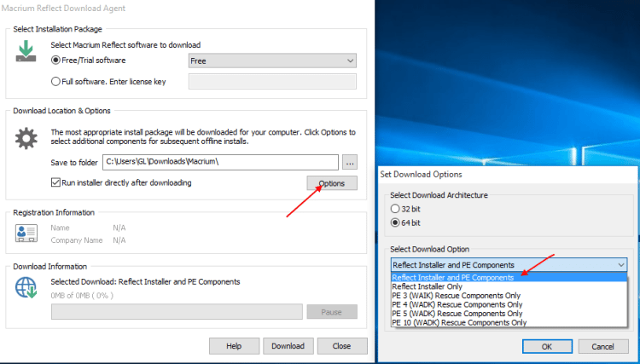Click the registration ID card icon
Image resolution: width=640 pixels, height=364 pixels.
pyautogui.click(x=26, y=234)
